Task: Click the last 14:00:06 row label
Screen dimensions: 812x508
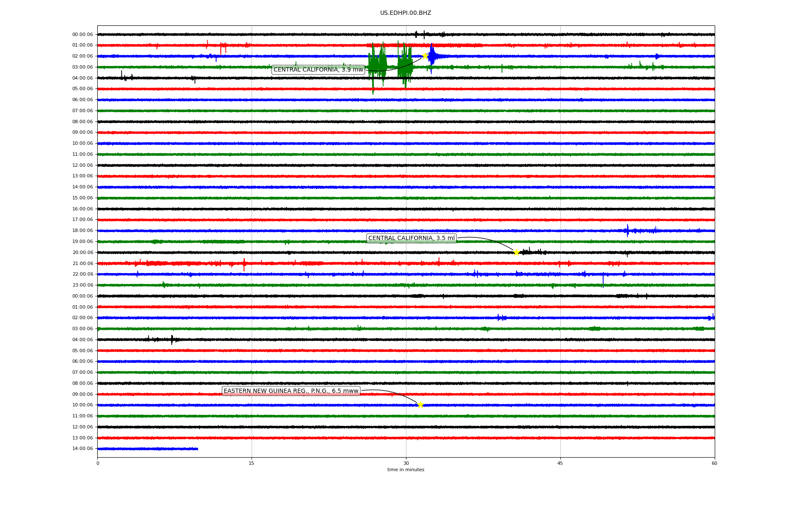Action: pos(82,449)
